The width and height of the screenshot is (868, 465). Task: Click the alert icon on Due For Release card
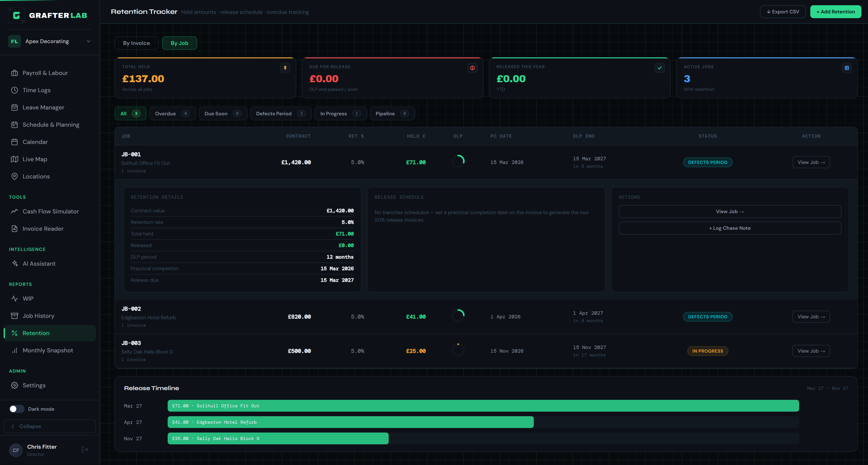[x=472, y=68]
